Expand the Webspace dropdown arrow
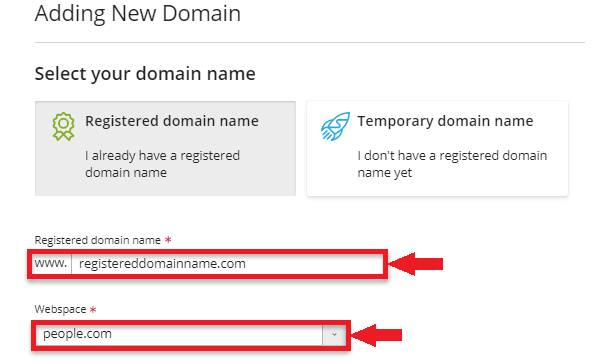Viewport: 595px width, 364px height. [x=334, y=335]
